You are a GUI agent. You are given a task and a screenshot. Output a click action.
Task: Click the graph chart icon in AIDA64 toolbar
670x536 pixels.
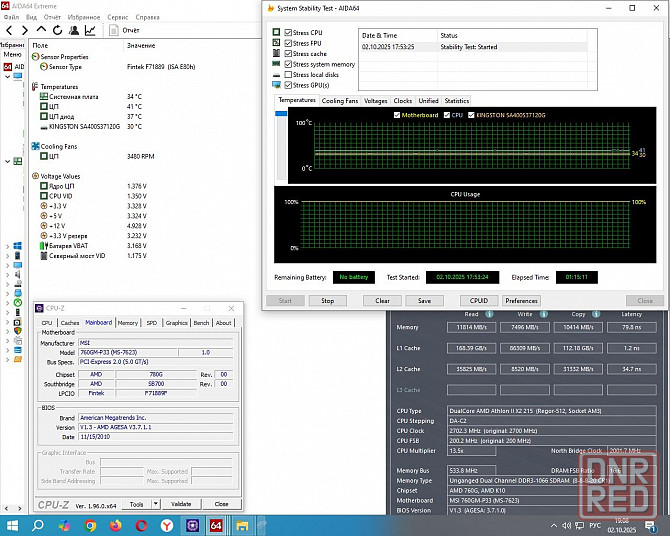[x=90, y=30]
